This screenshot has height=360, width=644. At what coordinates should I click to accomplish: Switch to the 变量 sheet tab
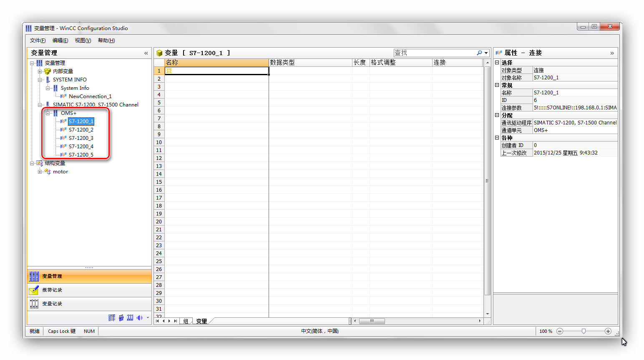coord(202,321)
